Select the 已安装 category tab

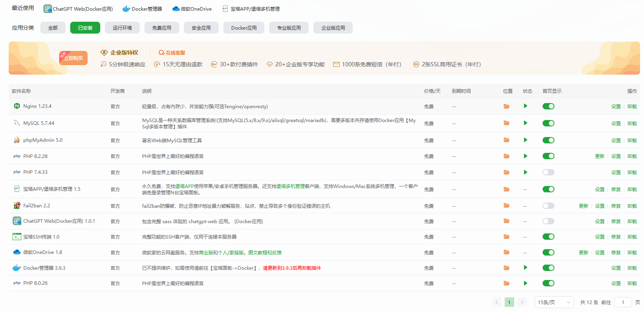pyautogui.click(x=85, y=28)
